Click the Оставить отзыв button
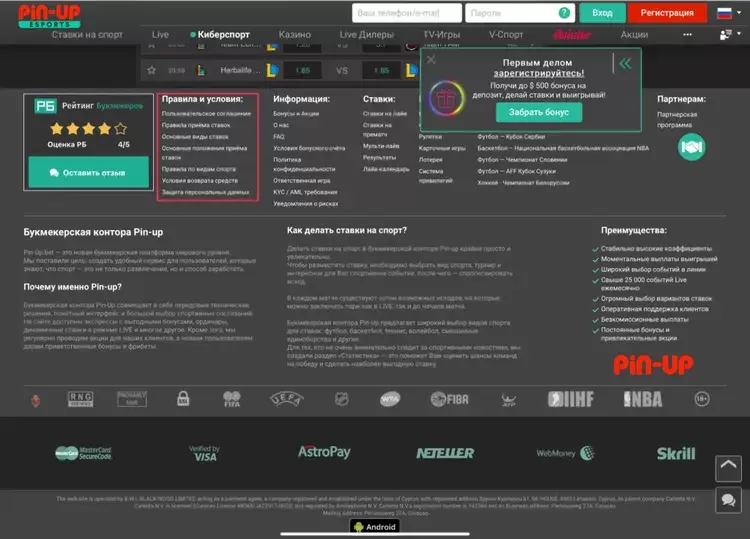Image resolution: width=750 pixels, height=539 pixels. point(88,172)
